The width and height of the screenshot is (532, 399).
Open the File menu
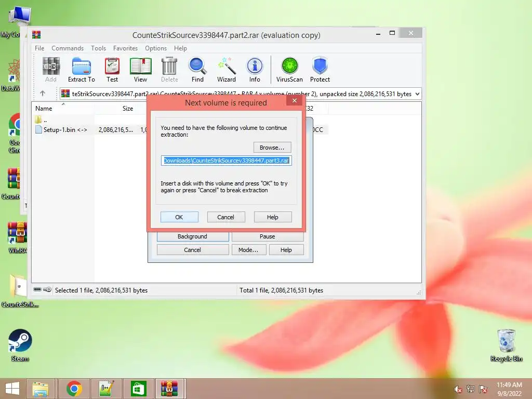(x=39, y=48)
